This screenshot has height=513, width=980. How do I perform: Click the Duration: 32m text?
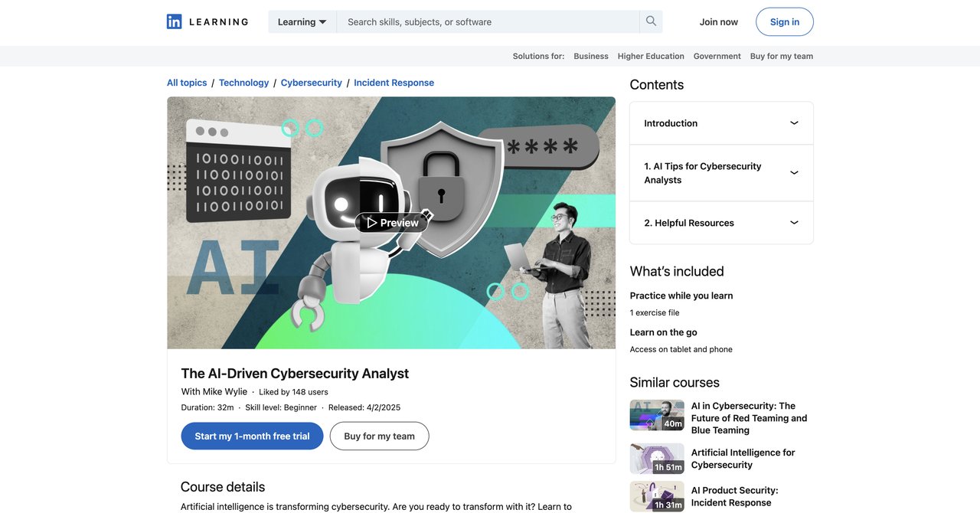(207, 407)
